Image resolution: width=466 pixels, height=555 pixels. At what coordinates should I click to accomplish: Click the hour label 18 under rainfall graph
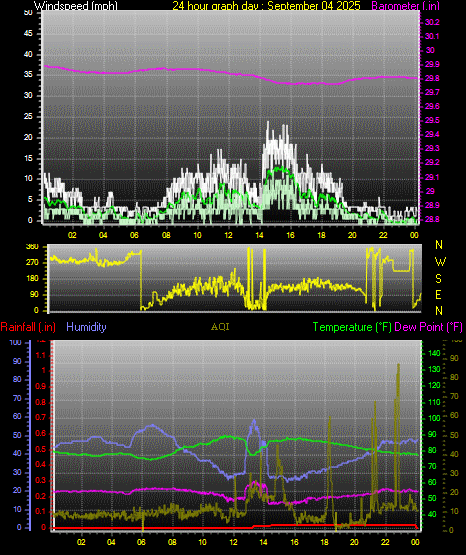coord(324,542)
